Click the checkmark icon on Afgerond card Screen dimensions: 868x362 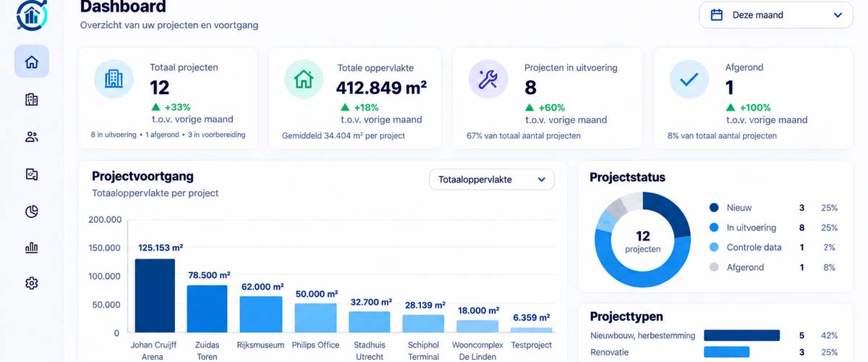[689, 79]
